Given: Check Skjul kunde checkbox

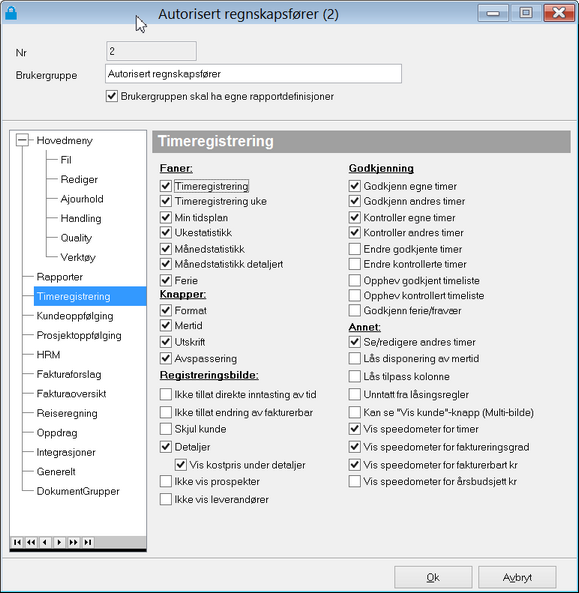Looking at the screenshot, I should 166,429.
